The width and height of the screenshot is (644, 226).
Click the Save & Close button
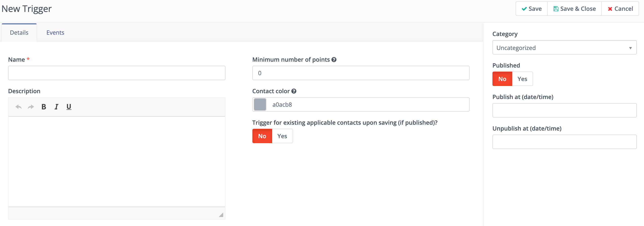(574, 9)
